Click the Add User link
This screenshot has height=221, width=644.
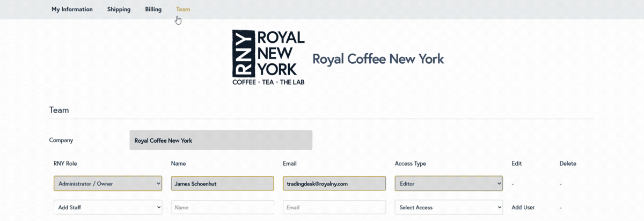(523, 207)
